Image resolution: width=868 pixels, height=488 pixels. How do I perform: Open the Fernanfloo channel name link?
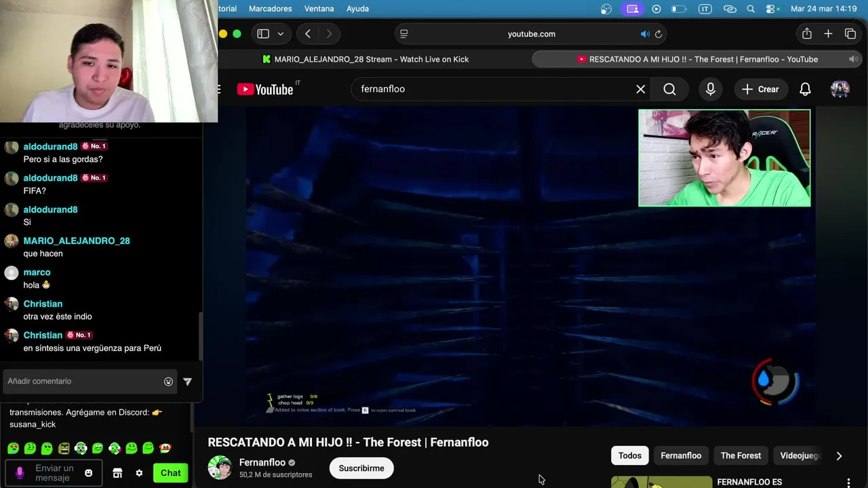262,462
